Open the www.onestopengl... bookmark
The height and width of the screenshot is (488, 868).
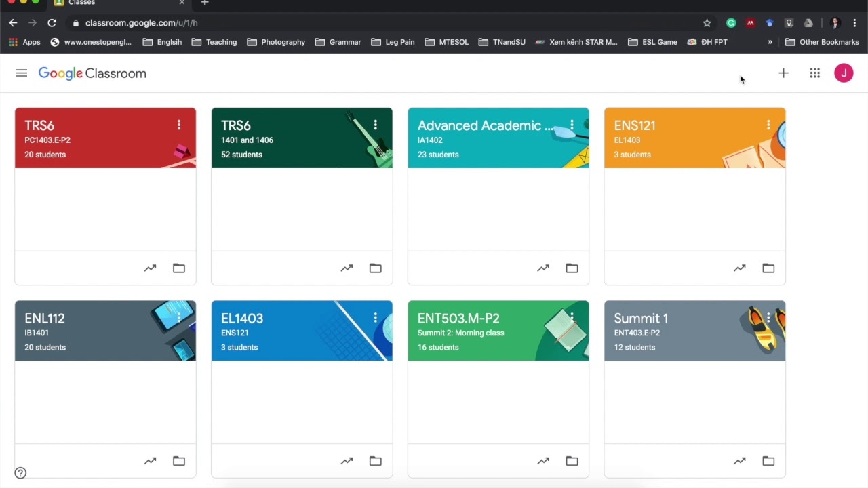(x=91, y=42)
